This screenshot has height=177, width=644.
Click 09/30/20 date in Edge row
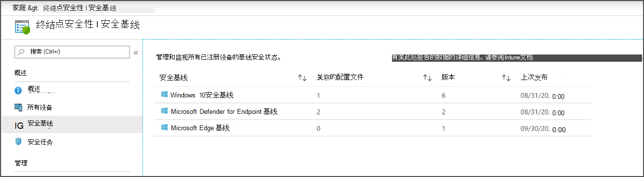535,129
